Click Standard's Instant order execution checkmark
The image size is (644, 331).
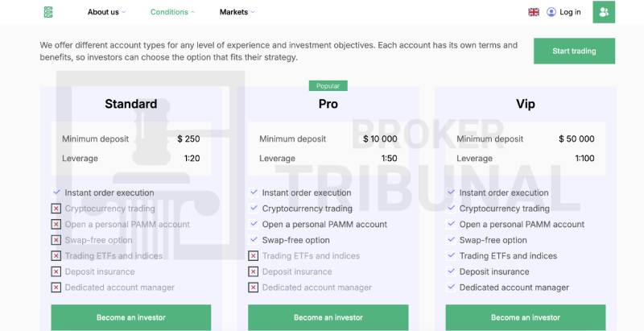[56, 192]
